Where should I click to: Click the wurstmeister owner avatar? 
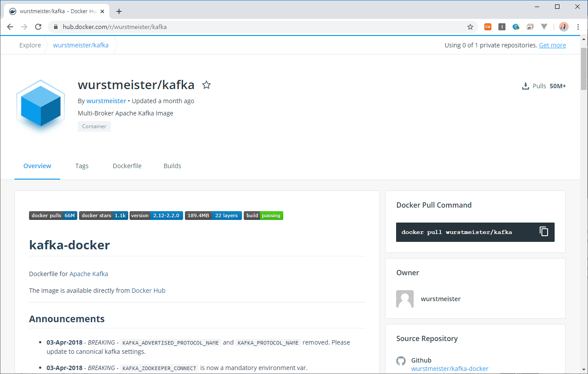pos(405,299)
